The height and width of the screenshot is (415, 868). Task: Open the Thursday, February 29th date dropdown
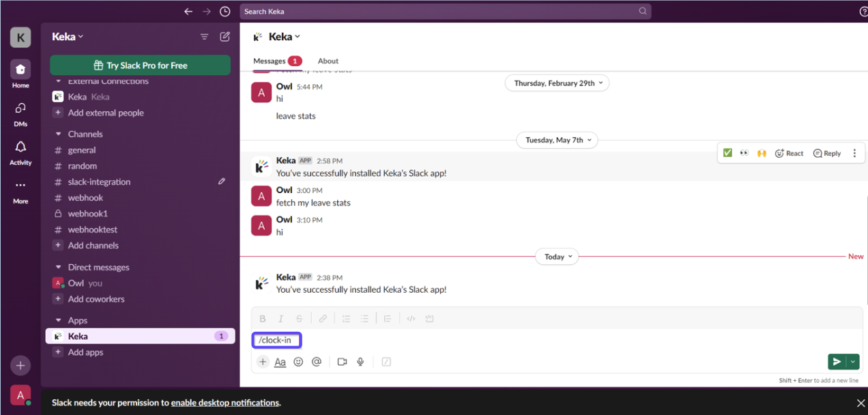557,83
